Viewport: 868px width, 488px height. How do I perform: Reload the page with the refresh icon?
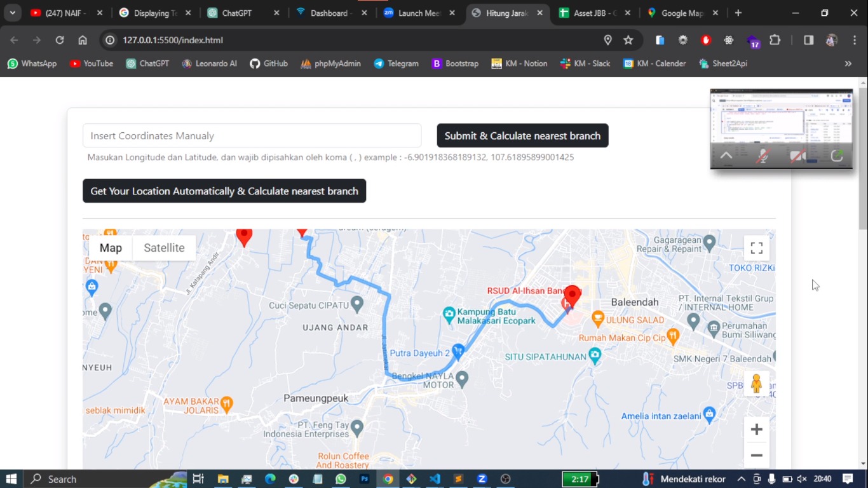click(x=60, y=40)
